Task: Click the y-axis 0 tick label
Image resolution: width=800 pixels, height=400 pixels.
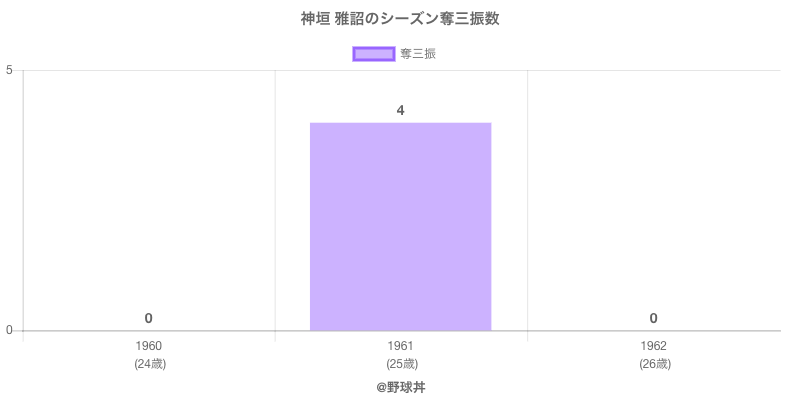Action: pos(9,331)
